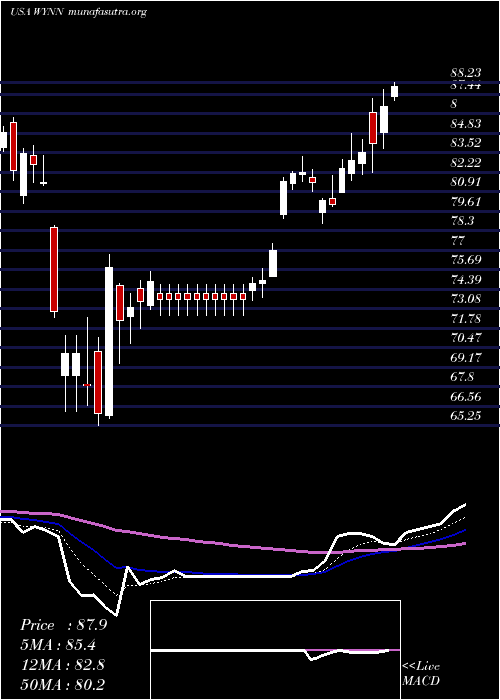
Task: Click the 12MA : 82.8 readout
Action: pyautogui.click(x=62, y=664)
